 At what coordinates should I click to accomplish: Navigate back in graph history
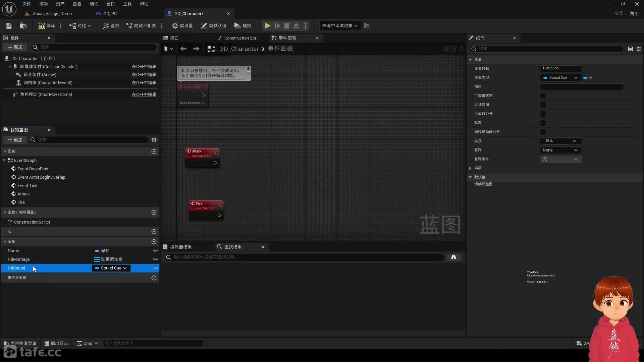point(183,49)
